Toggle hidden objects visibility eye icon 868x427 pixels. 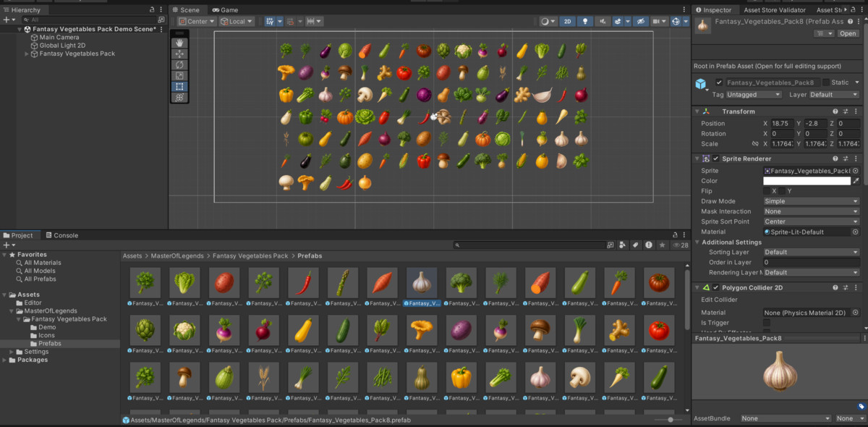pyautogui.click(x=641, y=22)
